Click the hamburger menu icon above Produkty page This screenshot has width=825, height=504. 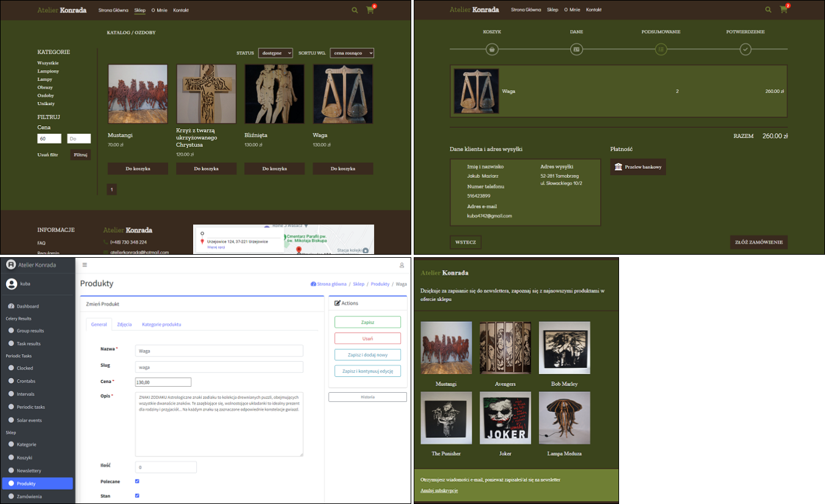coord(84,264)
